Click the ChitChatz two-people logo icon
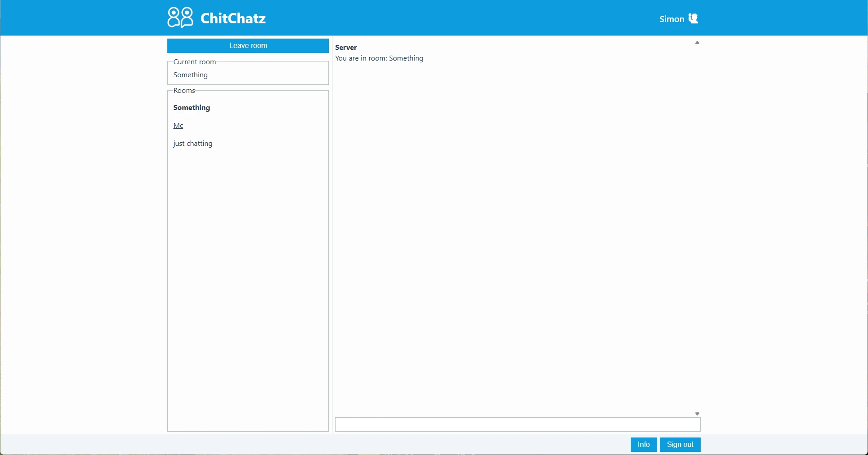Viewport: 868px width, 455px height. coord(180,17)
